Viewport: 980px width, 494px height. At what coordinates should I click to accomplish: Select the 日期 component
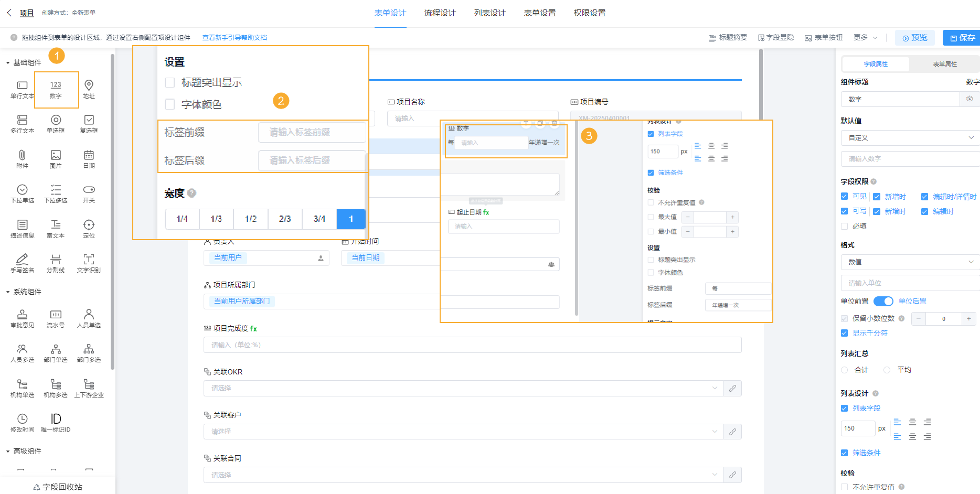[89, 158]
